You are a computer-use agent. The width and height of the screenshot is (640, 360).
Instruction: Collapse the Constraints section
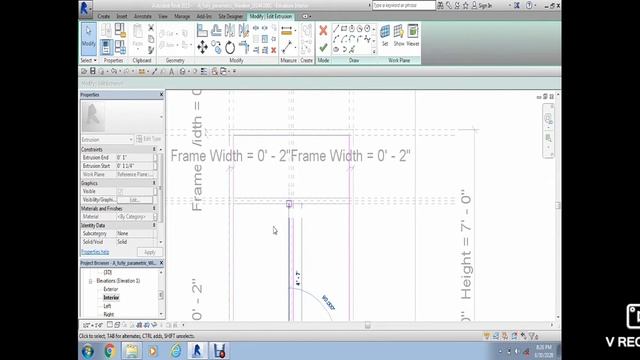[x=154, y=149]
